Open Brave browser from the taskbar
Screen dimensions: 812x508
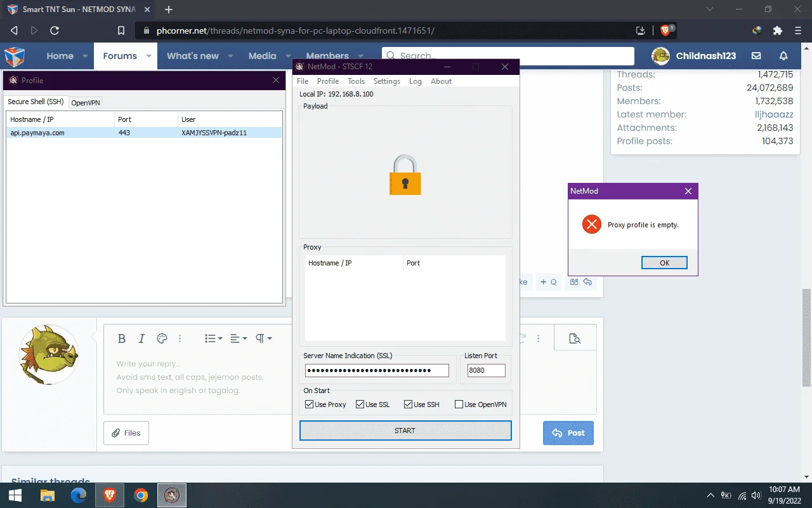(109, 495)
